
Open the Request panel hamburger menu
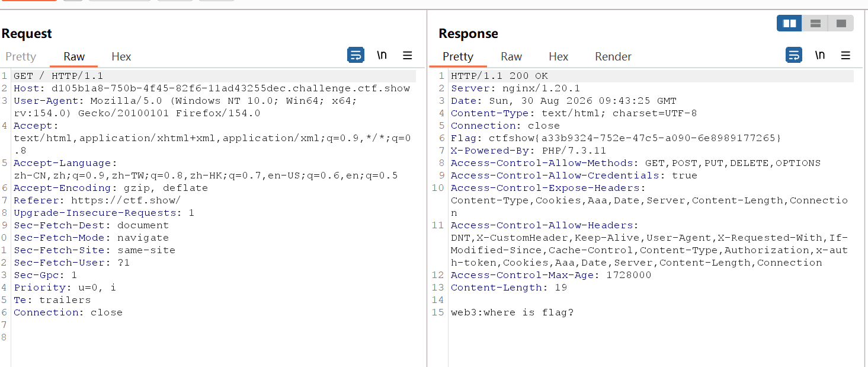(x=408, y=55)
